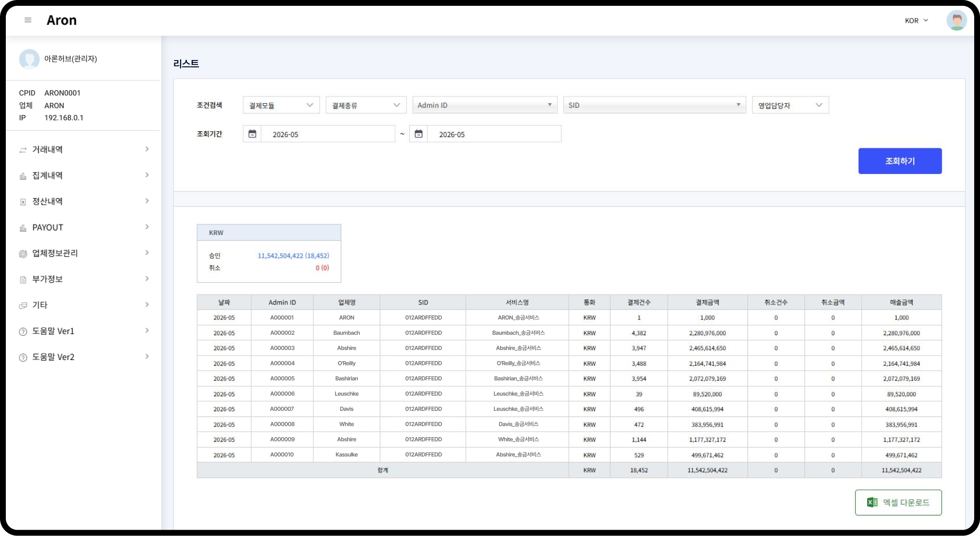This screenshot has height=536, width=980.
Task: Click the user avatar in top right
Action: point(956,20)
